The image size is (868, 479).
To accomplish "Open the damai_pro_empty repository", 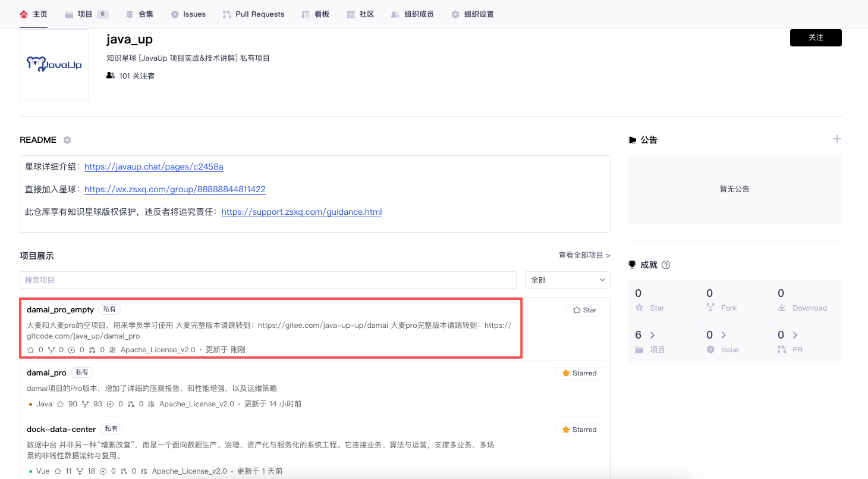I will 61,309.
